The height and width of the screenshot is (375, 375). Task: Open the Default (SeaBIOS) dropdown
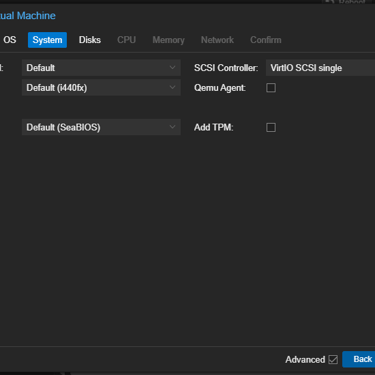[101, 127]
